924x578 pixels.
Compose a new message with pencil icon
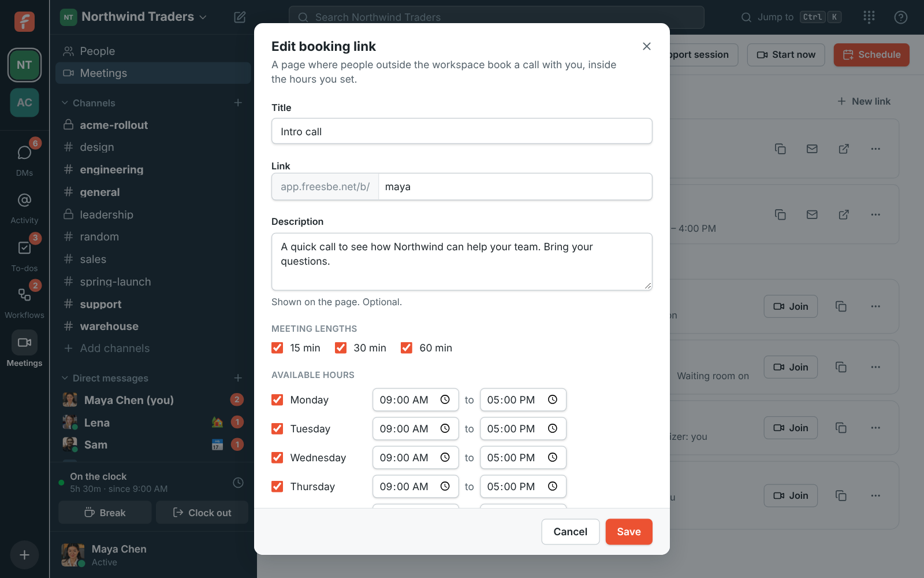pyautogui.click(x=240, y=17)
